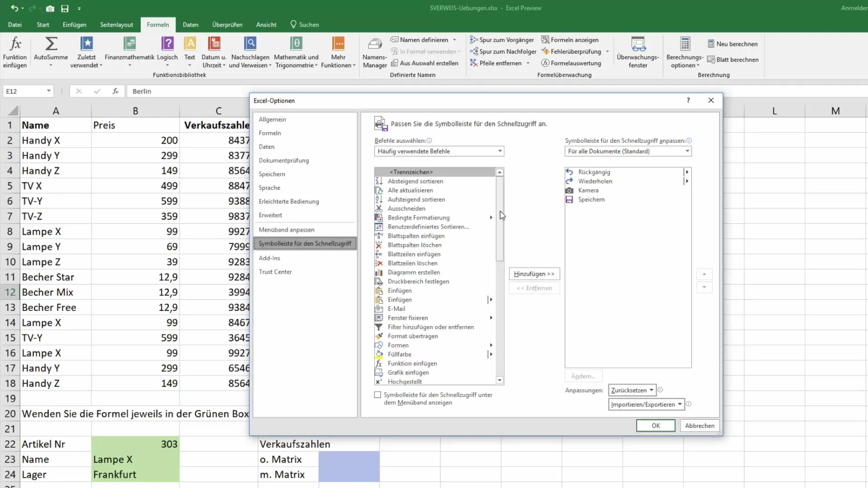868x488 pixels.
Task: Open the customize quick access toolbar arrow
Action: point(79,8)
